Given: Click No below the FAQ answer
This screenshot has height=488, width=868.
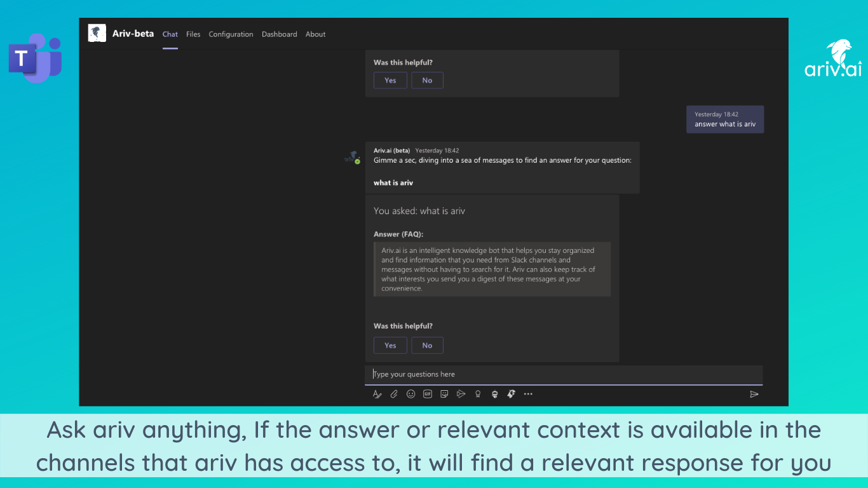Looking at the screenshot, I should [427, 345].
